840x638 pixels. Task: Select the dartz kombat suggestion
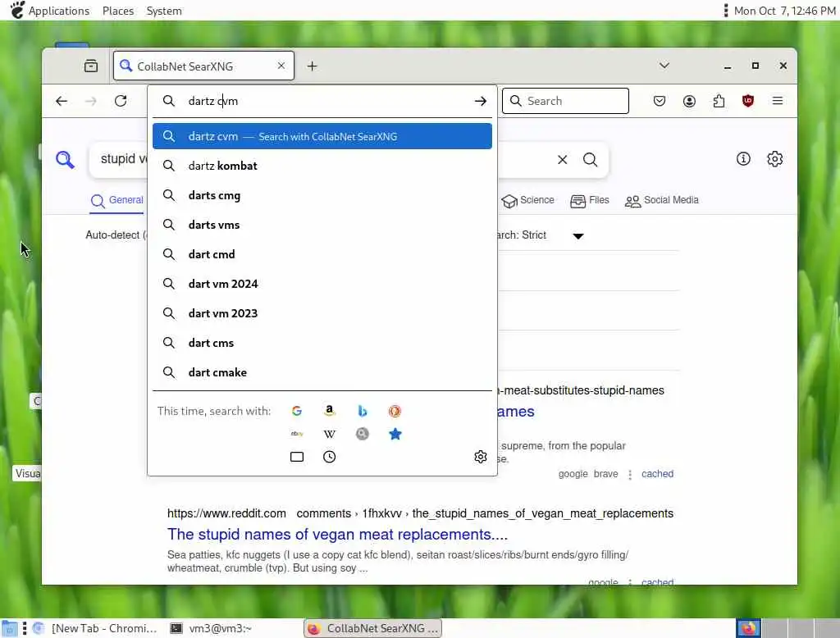click(322, 166)
